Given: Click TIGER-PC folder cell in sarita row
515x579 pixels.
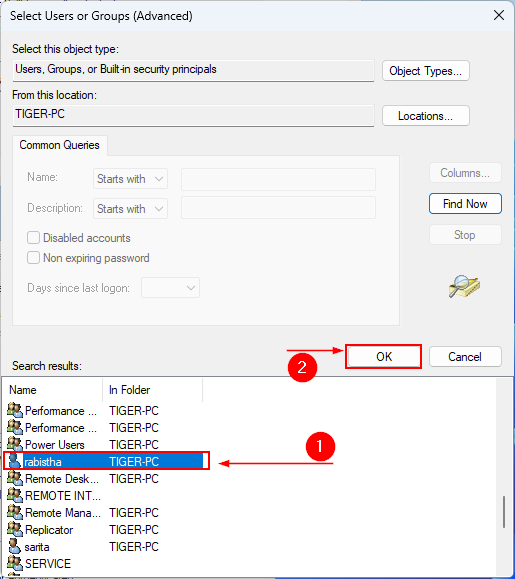Looking at the screenshot, I should tap(134, 547).
